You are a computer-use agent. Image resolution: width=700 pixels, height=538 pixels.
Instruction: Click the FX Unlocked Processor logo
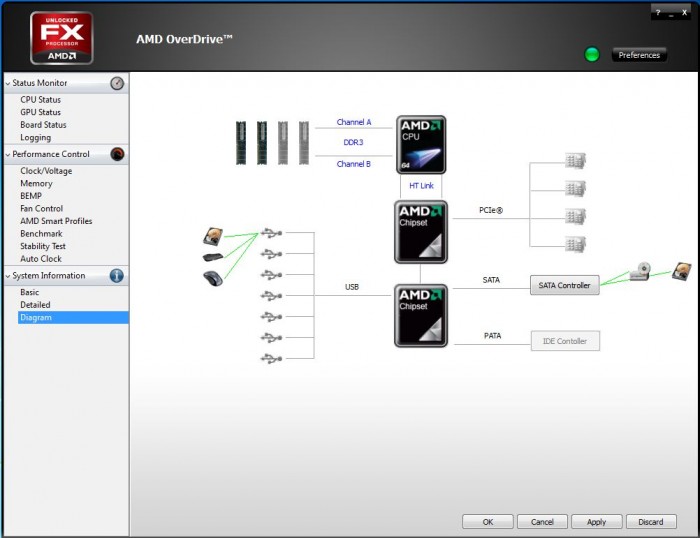tap(62, 38)
